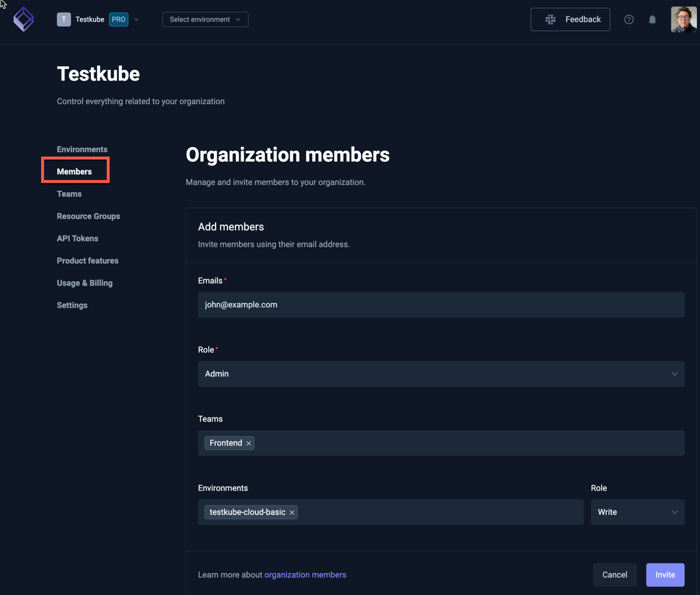Click the Slack icon inside the Feedback button
The height and width of the screenshot is (595, 700).
tap(551, 19)
